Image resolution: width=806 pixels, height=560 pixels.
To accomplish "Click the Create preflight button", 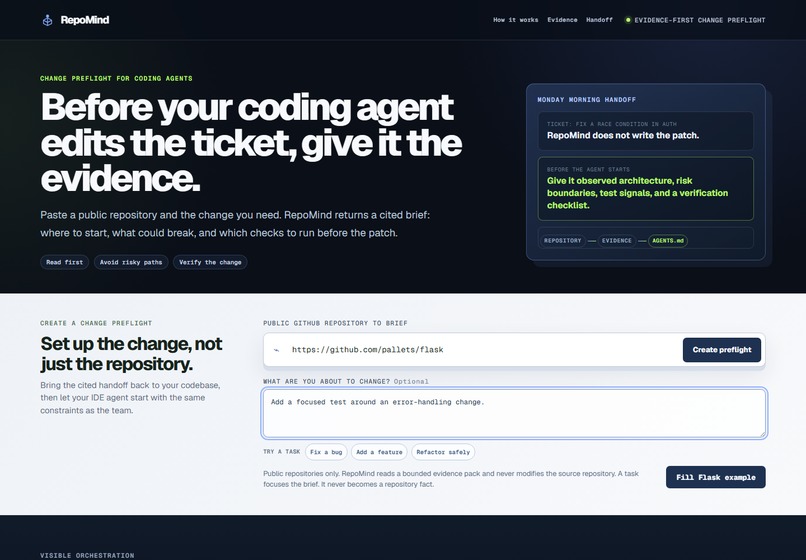I will click(x=722, y=350).
